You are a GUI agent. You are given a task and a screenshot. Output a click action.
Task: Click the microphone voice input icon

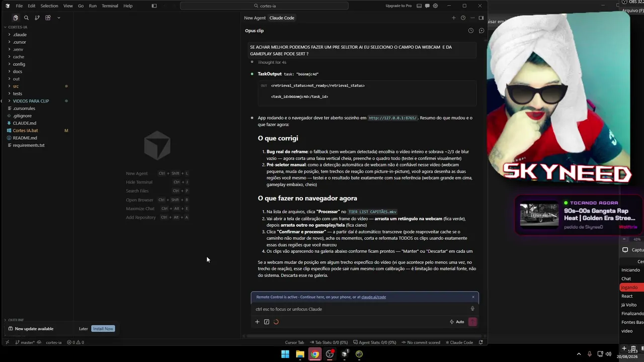[x=472, y=309]
